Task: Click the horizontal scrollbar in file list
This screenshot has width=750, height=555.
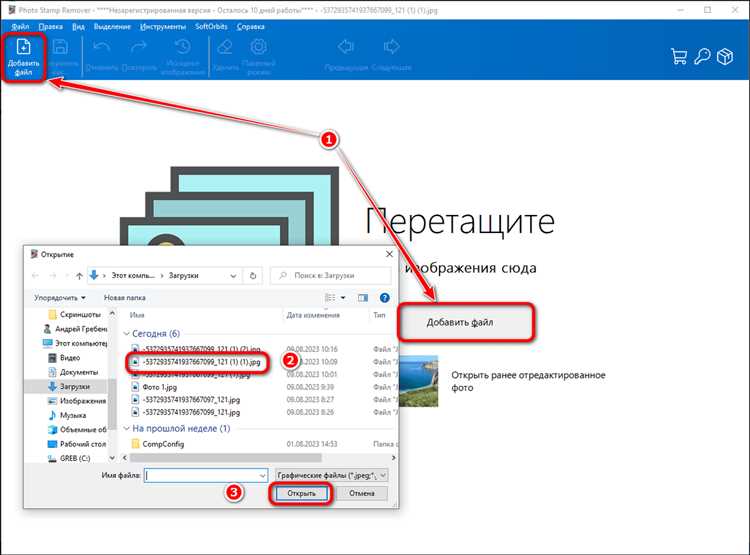Action: (226, 458)
